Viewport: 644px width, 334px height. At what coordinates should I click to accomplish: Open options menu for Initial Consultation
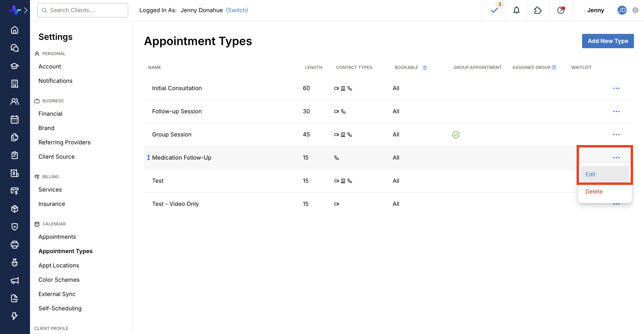point(616,88)
